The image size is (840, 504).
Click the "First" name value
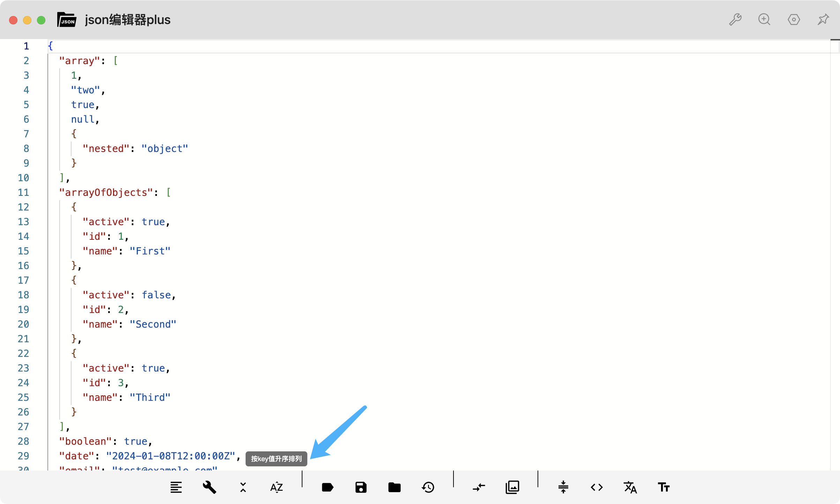point(150,251)
